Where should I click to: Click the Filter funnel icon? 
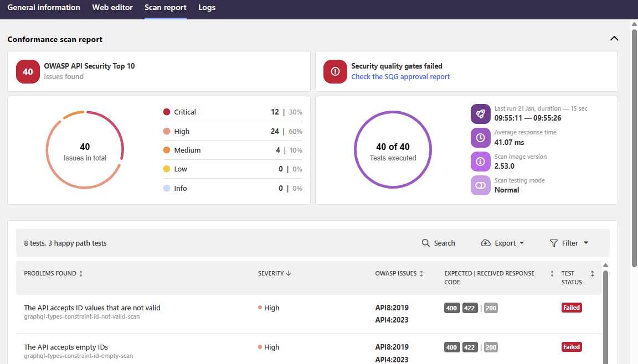(x=553, y=243)
